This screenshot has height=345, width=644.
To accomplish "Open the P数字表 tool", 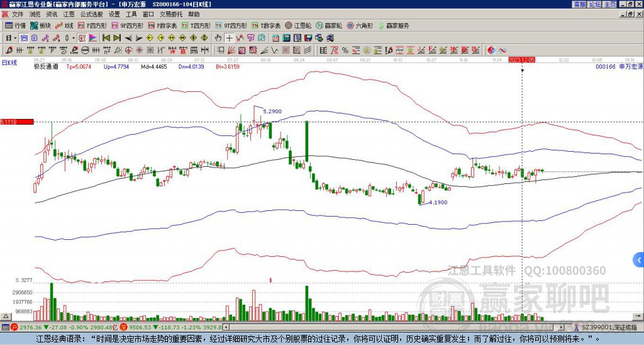I will (x=162, y=25).
